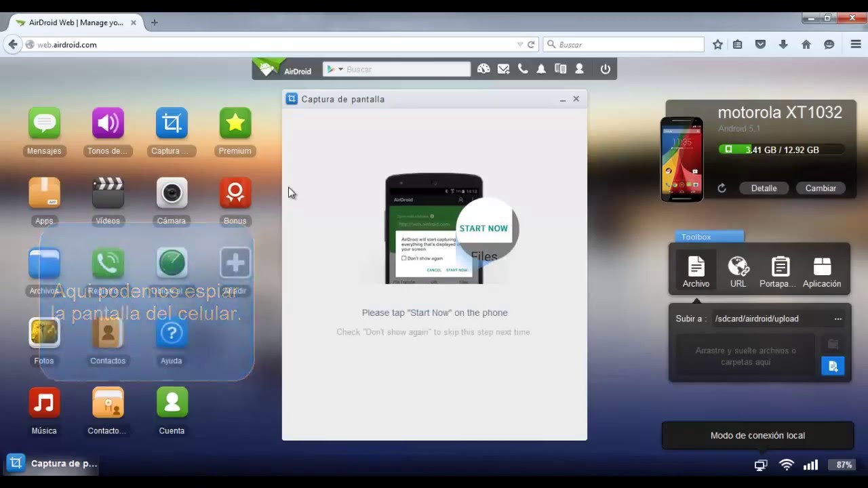Open the Apps icon

pyautogui.click(x=44, y=193)
